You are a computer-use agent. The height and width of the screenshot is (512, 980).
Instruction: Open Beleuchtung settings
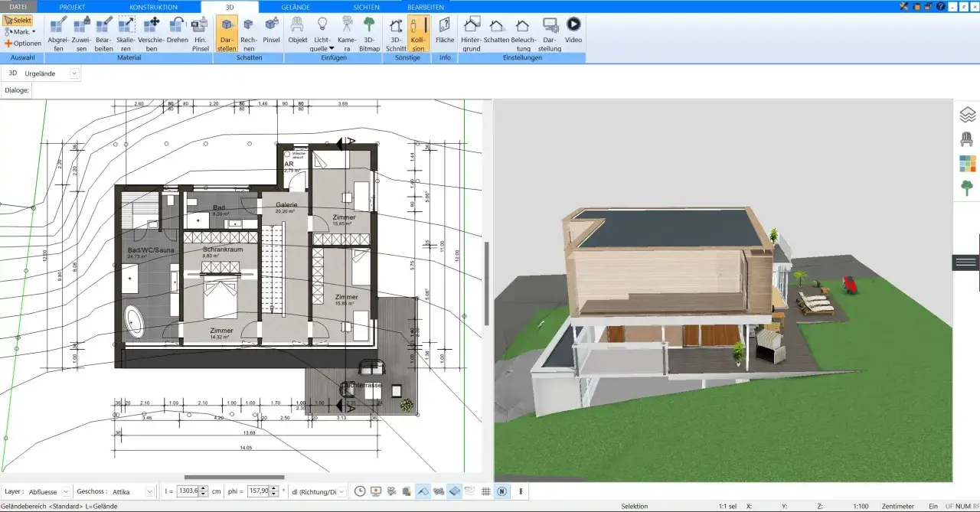[x=523, y=34]
